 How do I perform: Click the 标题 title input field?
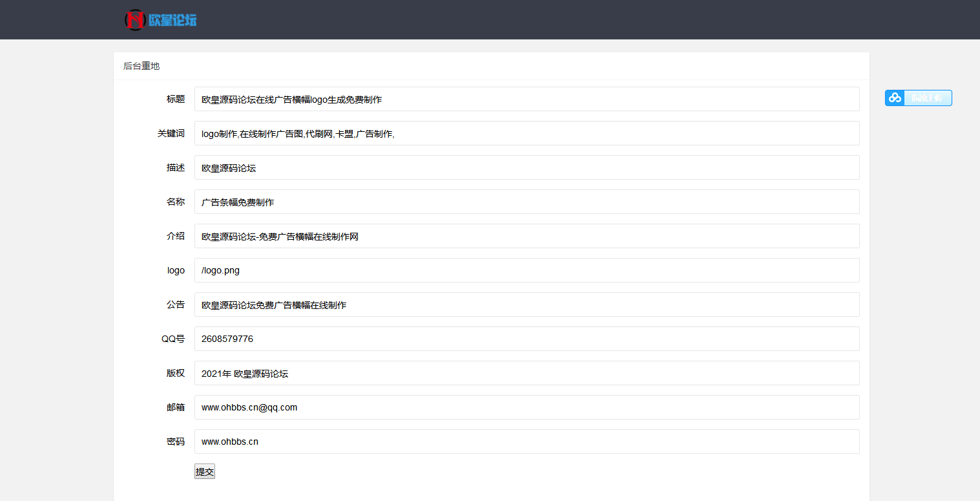coord(526,100)
